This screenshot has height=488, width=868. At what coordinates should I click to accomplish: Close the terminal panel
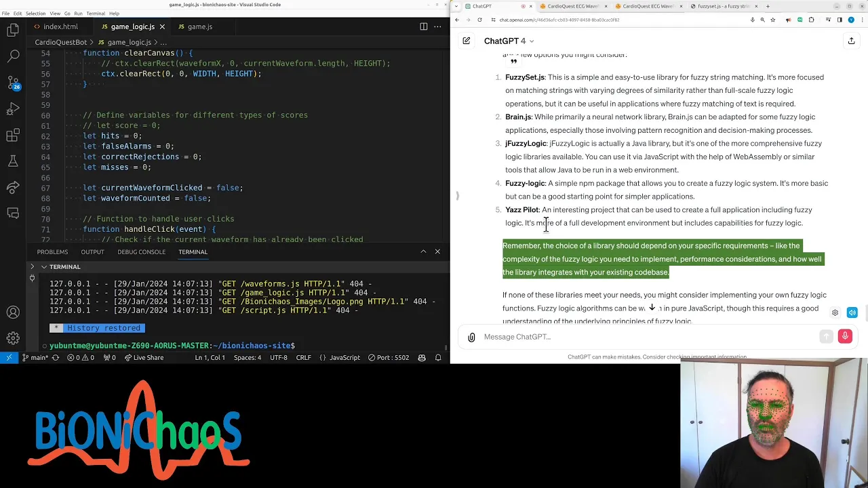437,251
